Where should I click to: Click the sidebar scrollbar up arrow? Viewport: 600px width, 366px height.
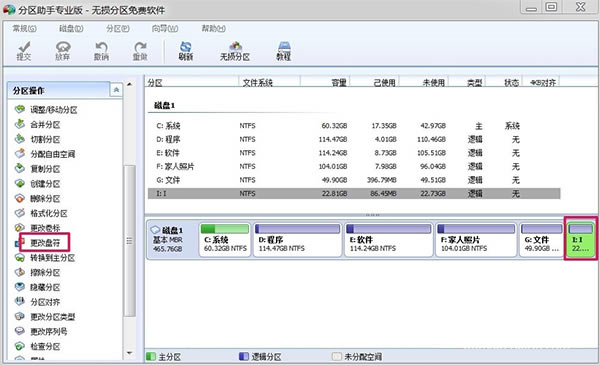tap(129, 84)
